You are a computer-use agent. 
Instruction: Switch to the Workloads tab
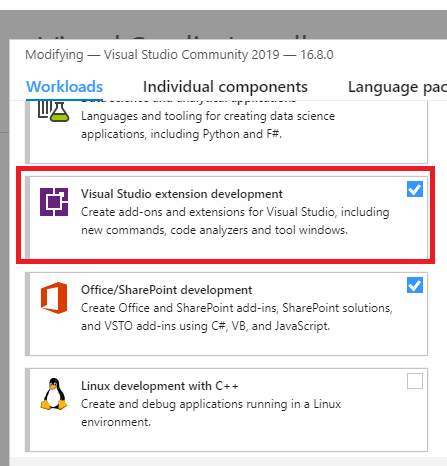64,87
